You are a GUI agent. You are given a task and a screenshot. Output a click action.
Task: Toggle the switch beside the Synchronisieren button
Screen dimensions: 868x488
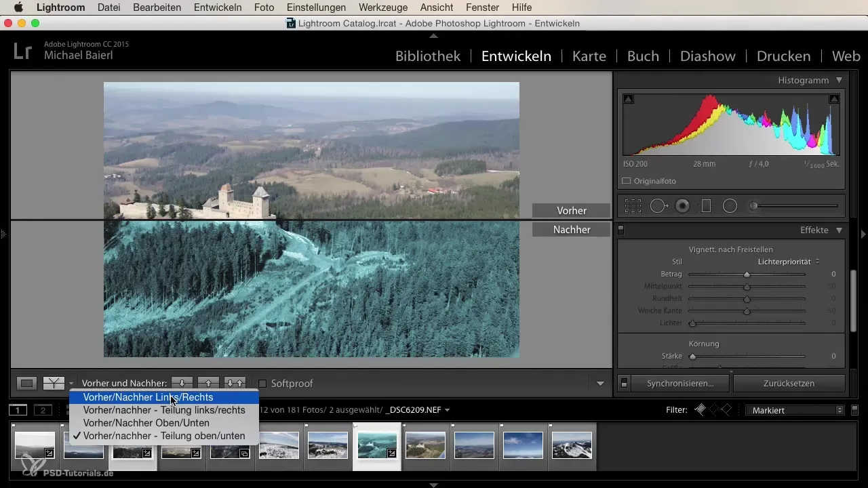pos(625,383)
